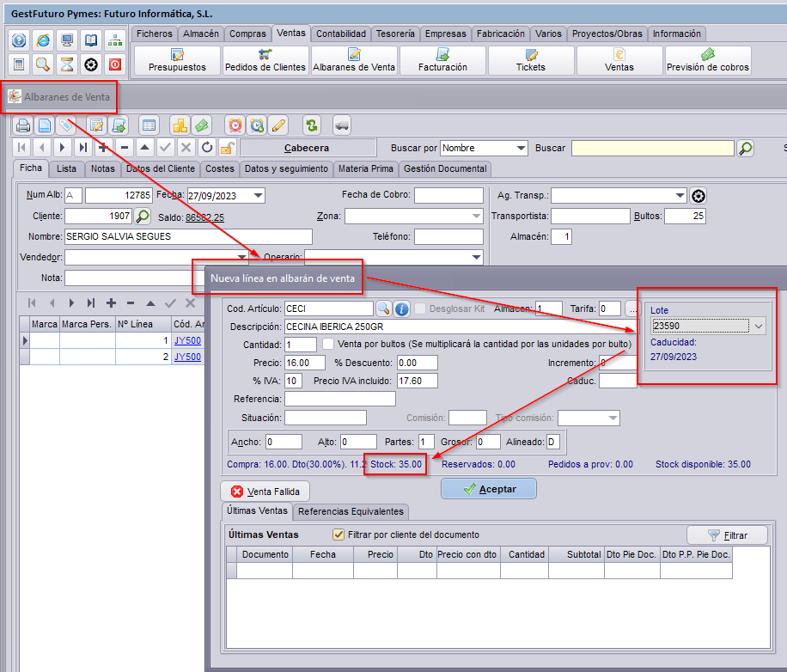
Task: Click the Descripción field with CECINA IBERICA
Action: [461, 327]
